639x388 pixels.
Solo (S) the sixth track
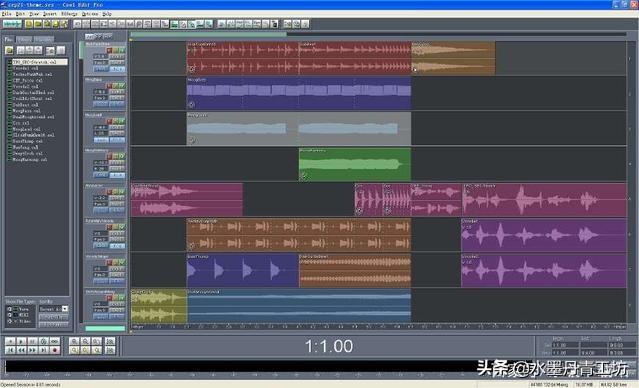pyautogui.click(x=116, y=227)
